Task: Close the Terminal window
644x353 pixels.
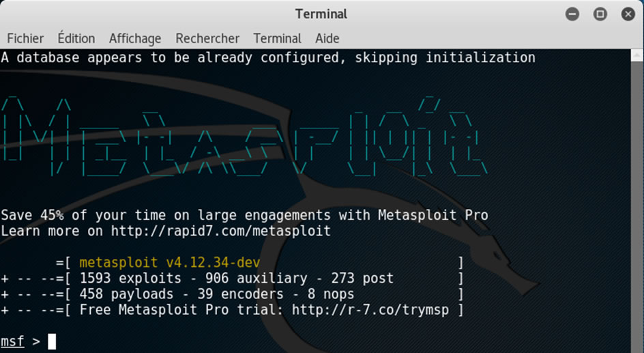Action: click(x=628, y=14)
